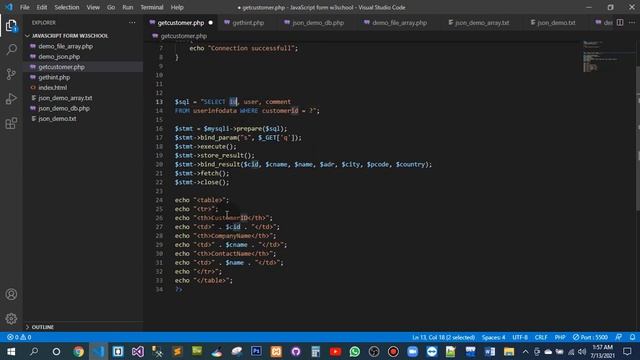Click the Ln 13, Col 18 cursor position

click(443, 337)
